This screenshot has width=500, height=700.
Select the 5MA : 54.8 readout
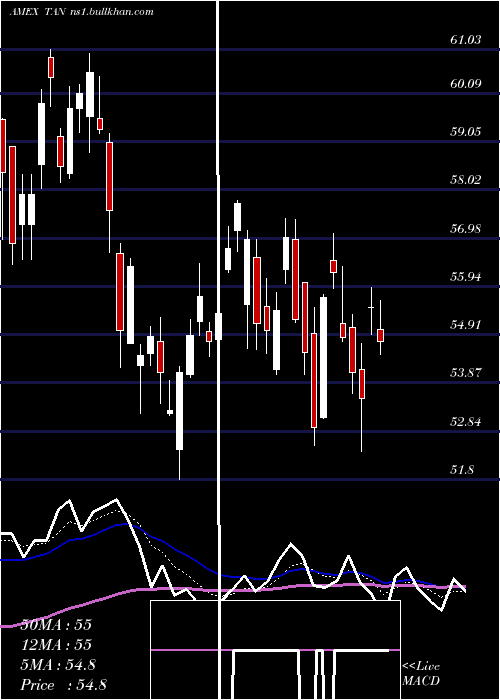(x=58, y=665)
